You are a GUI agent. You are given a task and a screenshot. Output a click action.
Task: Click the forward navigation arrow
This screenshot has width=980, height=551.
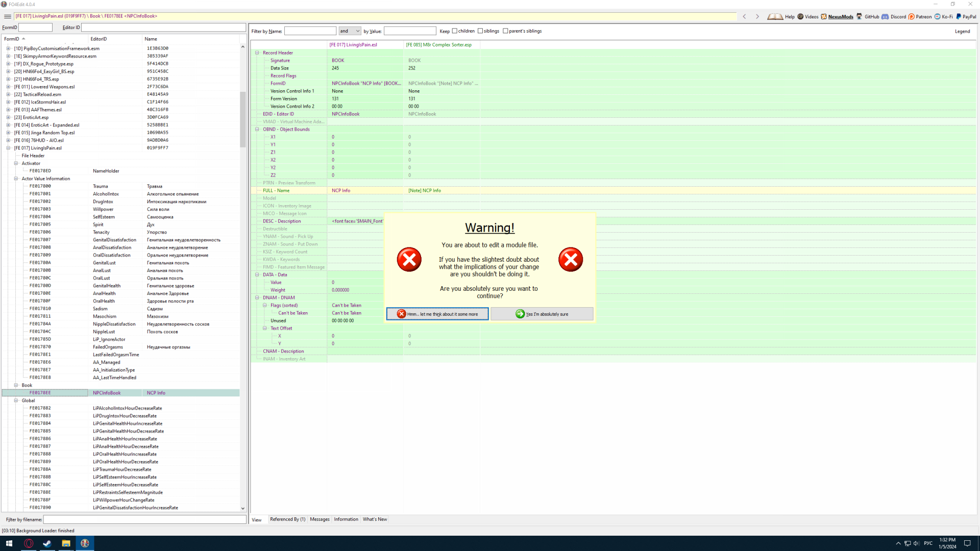[757, 16]
